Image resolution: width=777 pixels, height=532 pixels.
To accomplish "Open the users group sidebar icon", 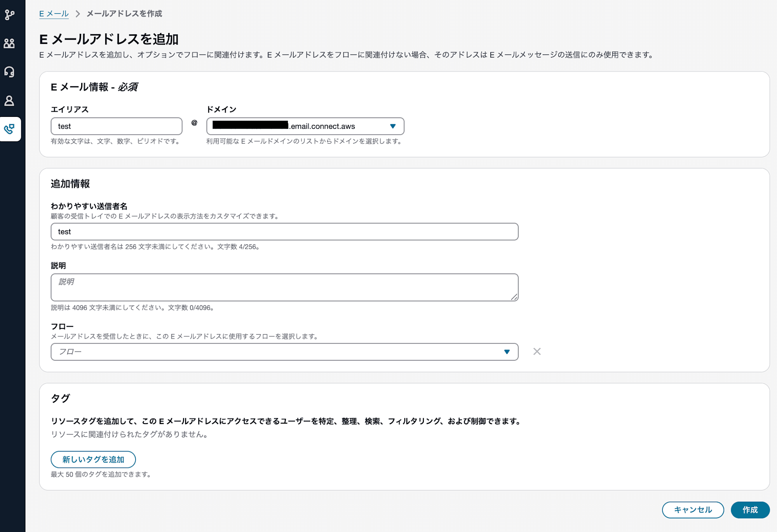I will click(9, 43).
